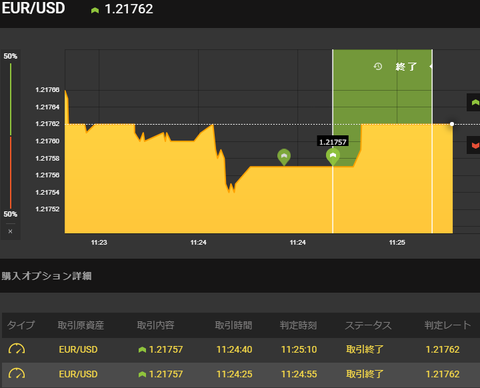The width and height of the screenshot is (480, 388).
Task: Click the 取引原資産 column header
Action: (x=81, y=325)
